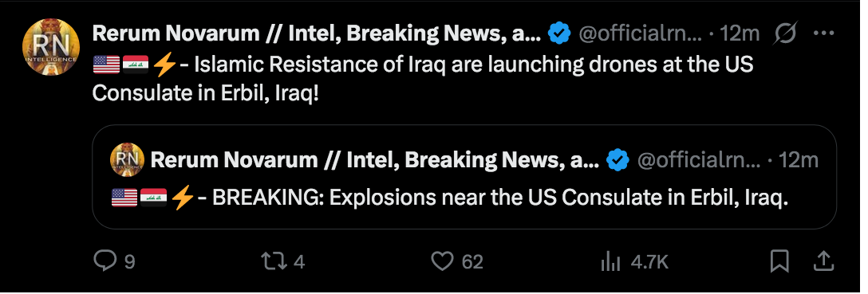Image resolution: width=868 pixels, height=294 pixels.
Task: Click the blue verified badge on main post
Action: pos(559,34)
